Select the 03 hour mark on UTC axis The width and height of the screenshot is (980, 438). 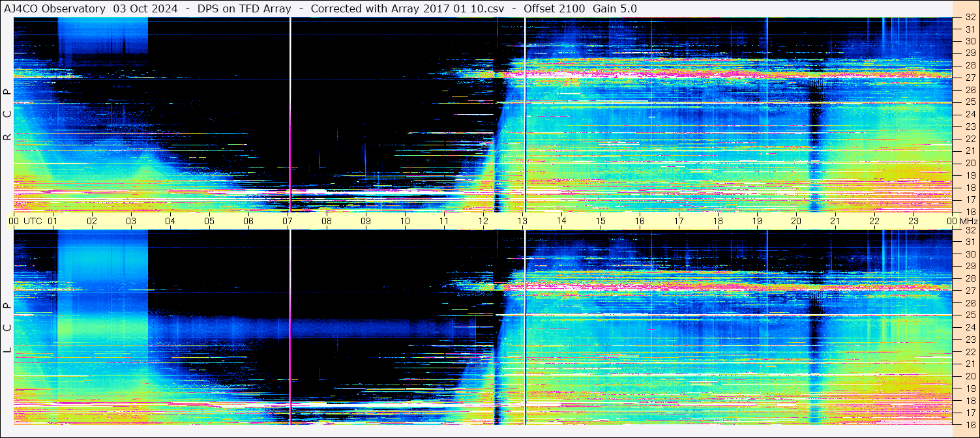coord(131,221)
